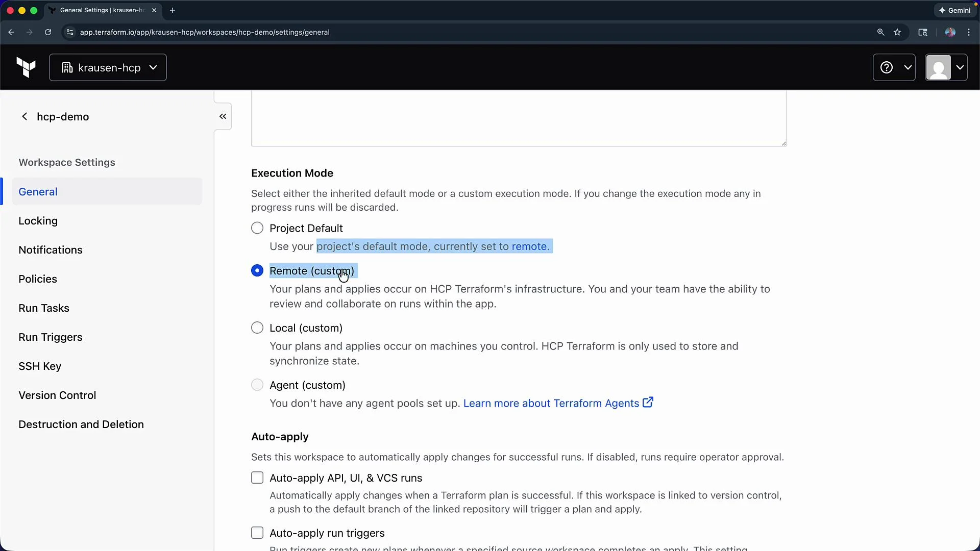980x551 pixels.
Task: Click the site information icon in address bar
Action: click(70, 32)
